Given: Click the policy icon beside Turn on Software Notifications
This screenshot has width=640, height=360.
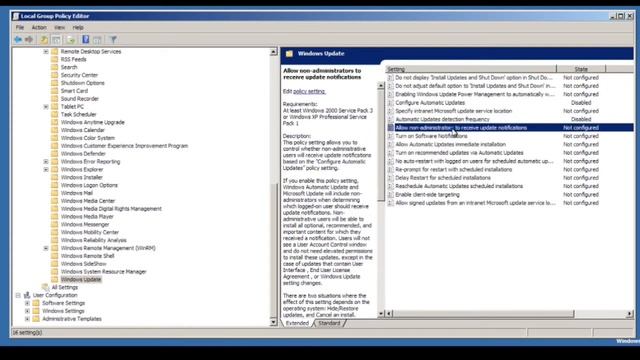Looking at the screenshot, I should 390,136.
